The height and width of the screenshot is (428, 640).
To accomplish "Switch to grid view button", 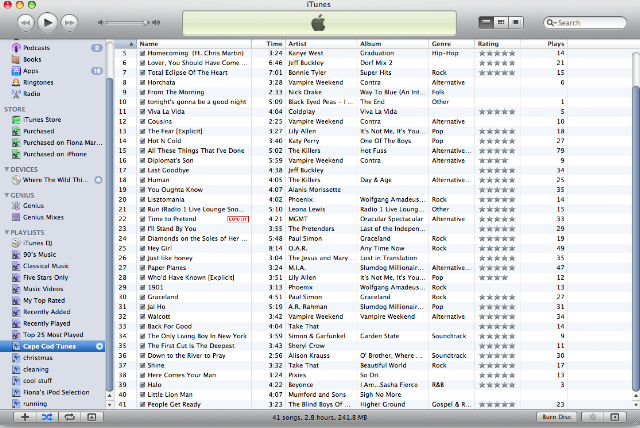I will (x=501, y=22).
